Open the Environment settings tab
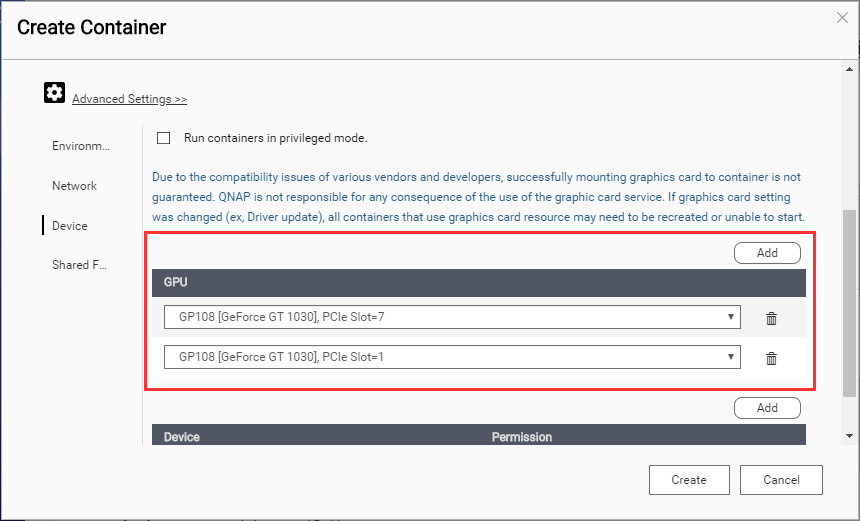The height and width of the screenshot is (521, 860). (x=81, y=146)
